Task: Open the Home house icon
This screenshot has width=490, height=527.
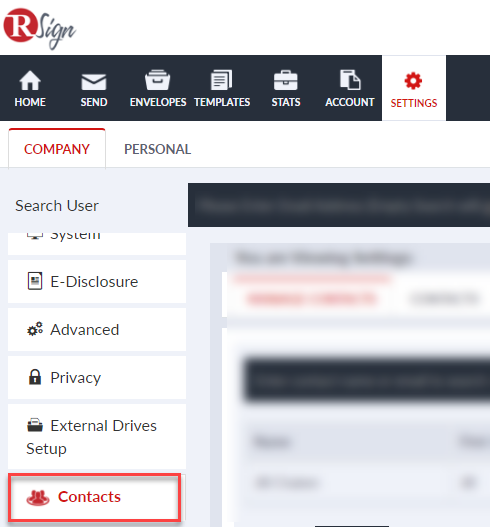Action: 30,80
